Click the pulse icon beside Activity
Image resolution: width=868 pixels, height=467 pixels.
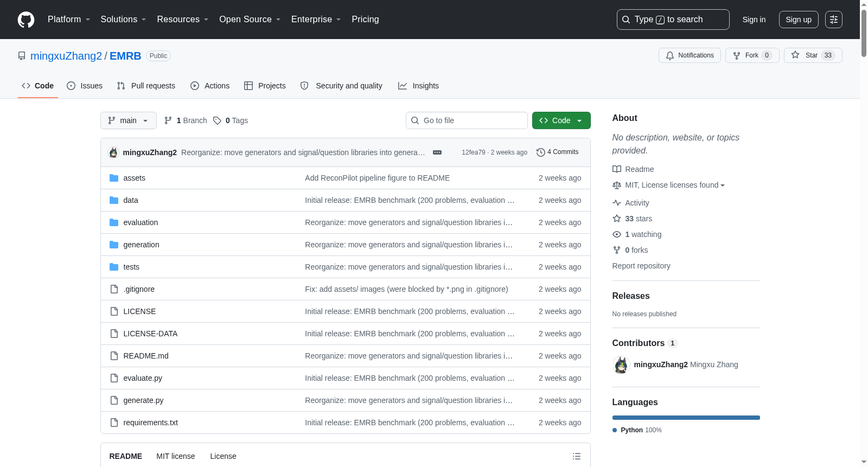click(617, 203)
